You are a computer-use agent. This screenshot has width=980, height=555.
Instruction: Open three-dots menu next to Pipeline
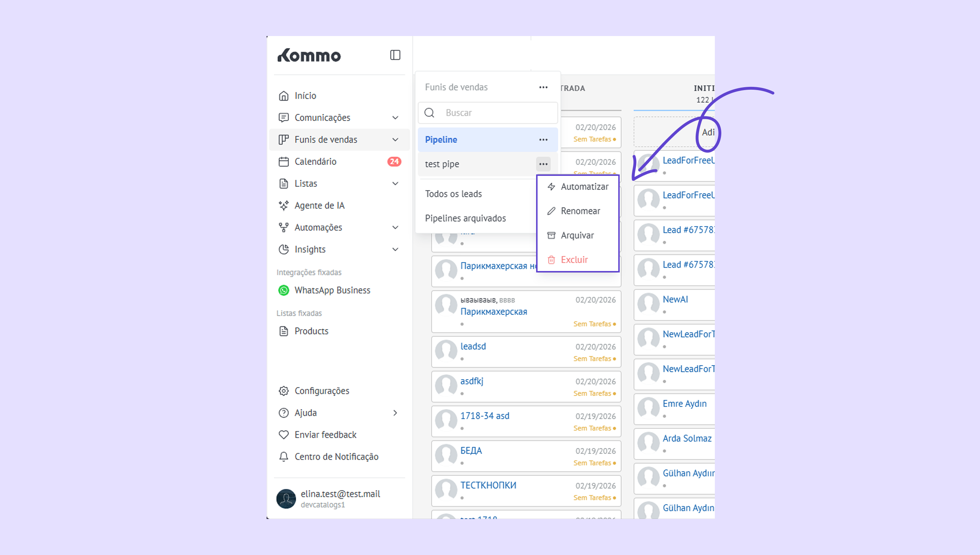point(543,139)
